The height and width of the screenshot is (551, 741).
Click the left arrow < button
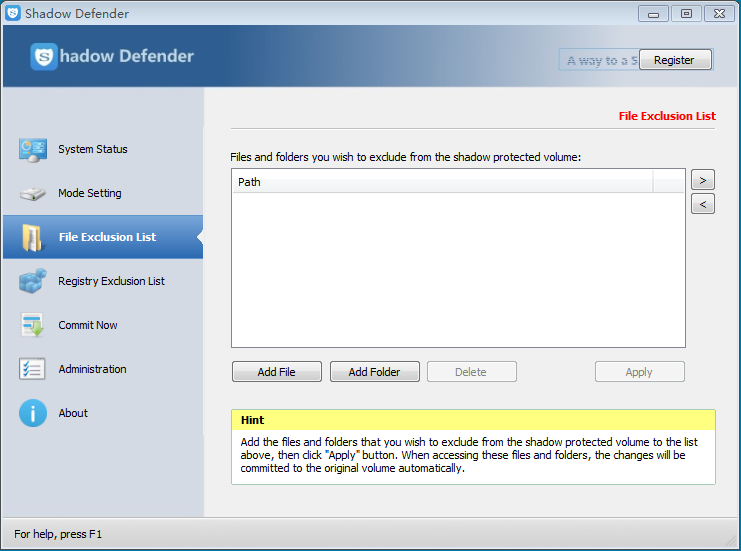702,204
